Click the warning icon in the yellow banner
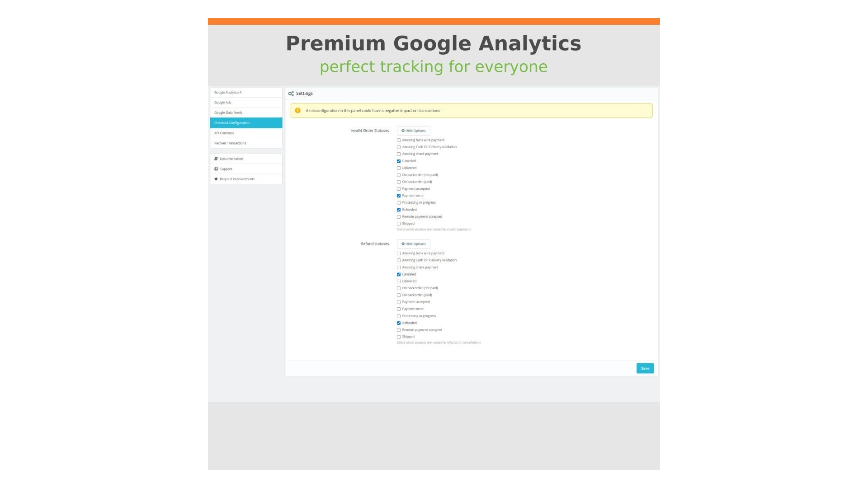 [x=298, y=110]
